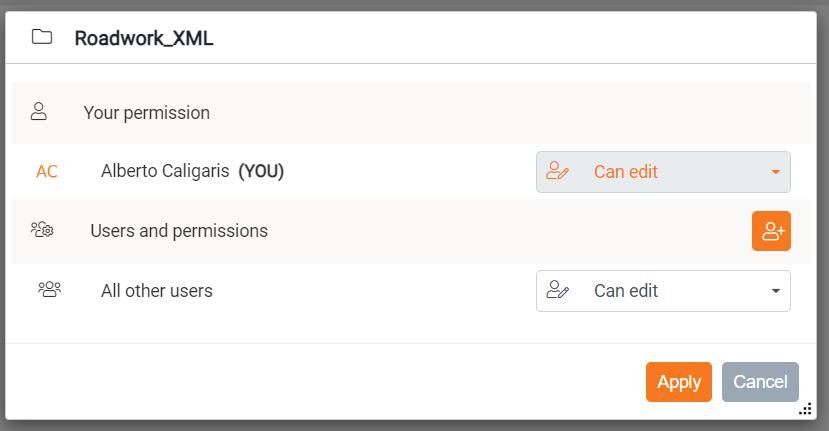The image size is (829, 431).
Task: Select the Users and permissions header
Action: tap(179, 231)
